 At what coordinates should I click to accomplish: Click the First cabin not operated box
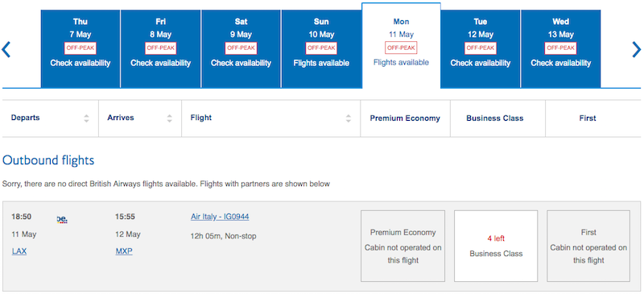pyautogui.click(x=588, y=246)
